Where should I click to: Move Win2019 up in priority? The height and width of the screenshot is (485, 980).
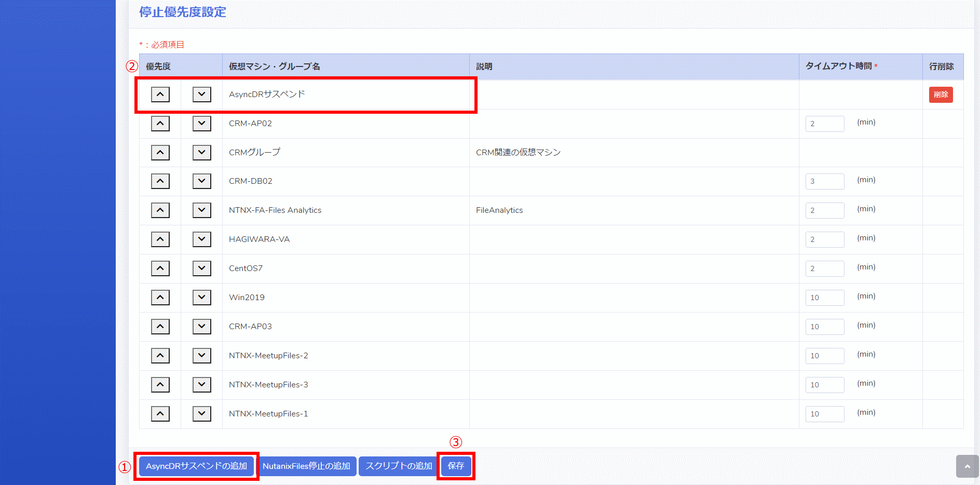(160, 298)
